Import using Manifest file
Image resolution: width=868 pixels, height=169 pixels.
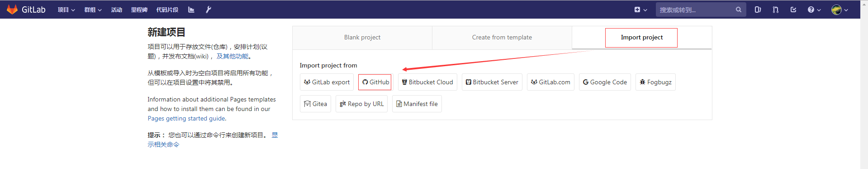tap(417, 104)
